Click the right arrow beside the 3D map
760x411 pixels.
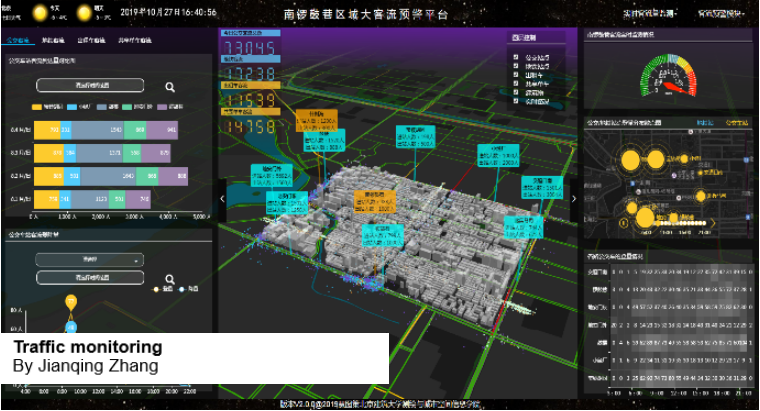[574, 198]
